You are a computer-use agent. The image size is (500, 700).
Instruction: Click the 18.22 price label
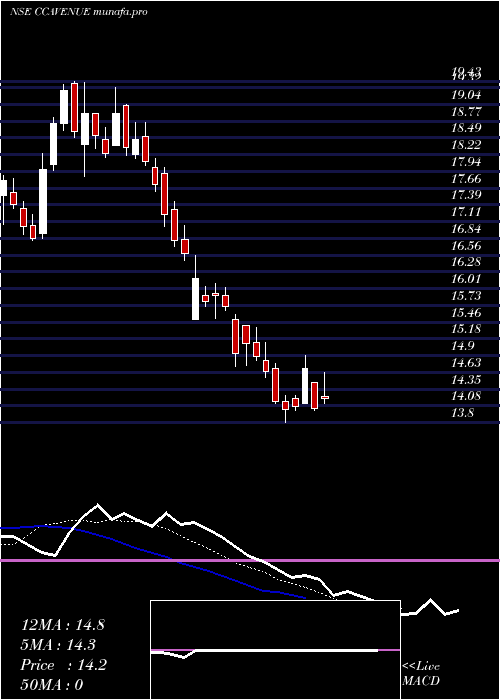pos(467,145)
